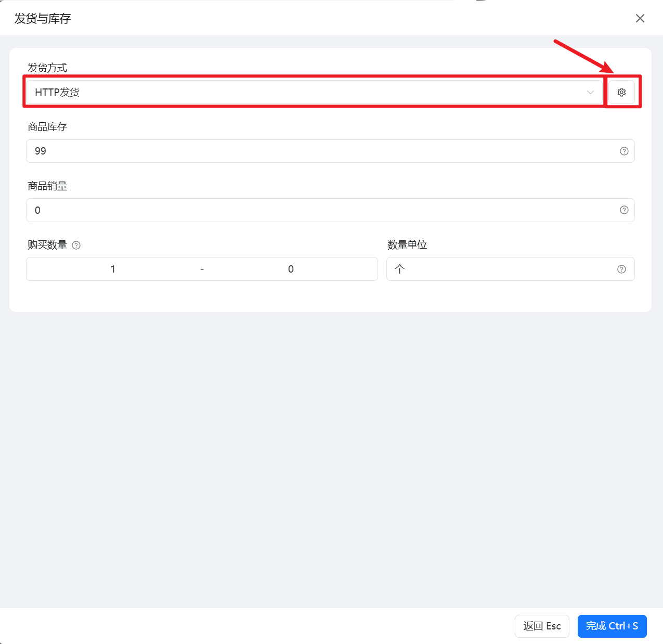This screenshot has height=644, width=663.
Task: Click the help icon beside the 商品库存 field
Action: 623,151
